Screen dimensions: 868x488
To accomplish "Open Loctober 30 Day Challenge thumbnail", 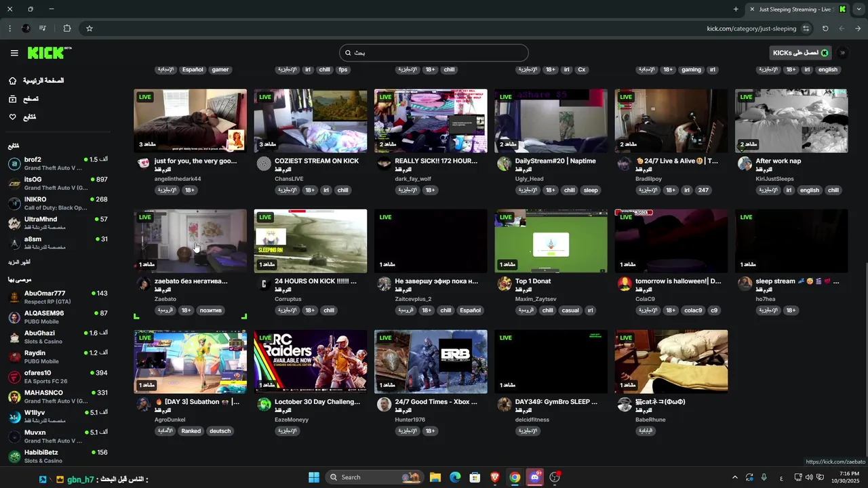I will pos(311,361).
